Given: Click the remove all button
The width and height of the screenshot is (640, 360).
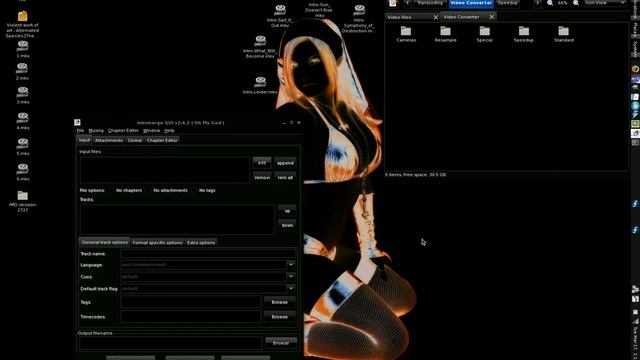Looking at the screenshot, I should [285, 178].
